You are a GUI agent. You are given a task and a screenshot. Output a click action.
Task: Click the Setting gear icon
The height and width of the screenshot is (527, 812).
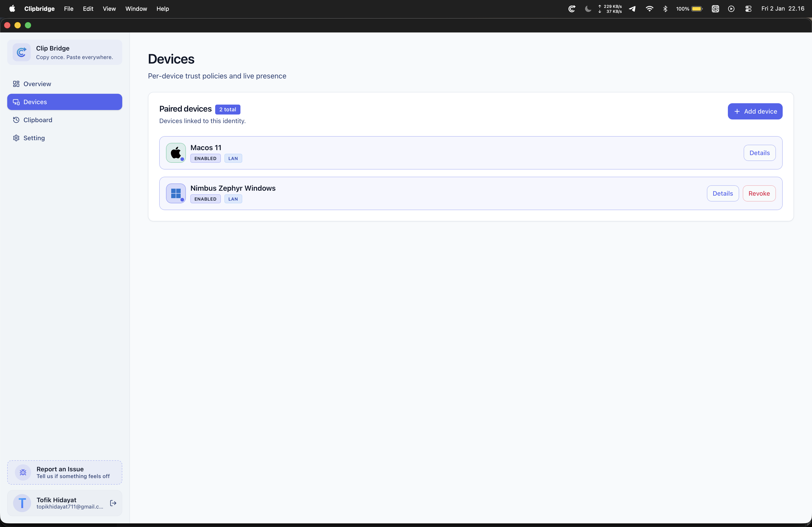[16, 138]
